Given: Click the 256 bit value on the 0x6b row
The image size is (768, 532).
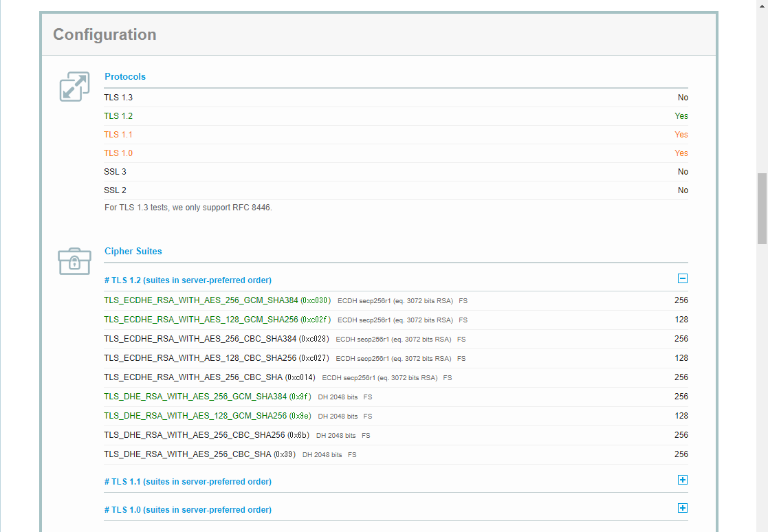Looking at the screenshot, I should pos(681,435).
